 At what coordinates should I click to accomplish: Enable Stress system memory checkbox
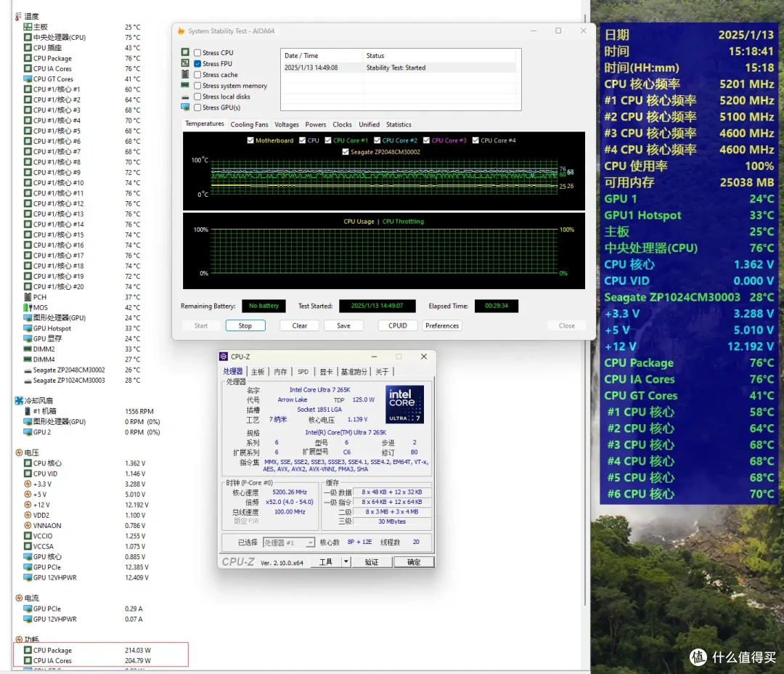[x=197, y=86]
